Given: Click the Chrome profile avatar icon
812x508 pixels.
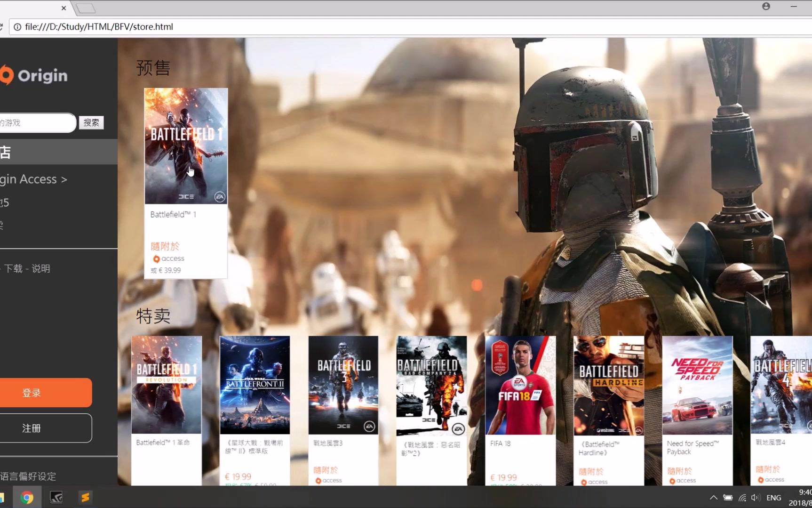Looking at the screenshot, I should [x=766, y=6].
